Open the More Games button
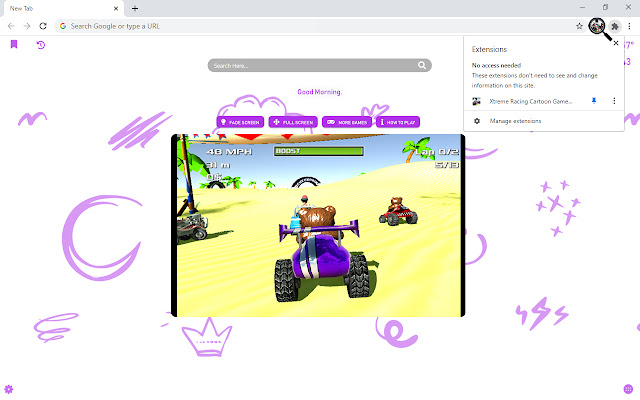Viewport: 640px width, 400px height. coord(347,122)
